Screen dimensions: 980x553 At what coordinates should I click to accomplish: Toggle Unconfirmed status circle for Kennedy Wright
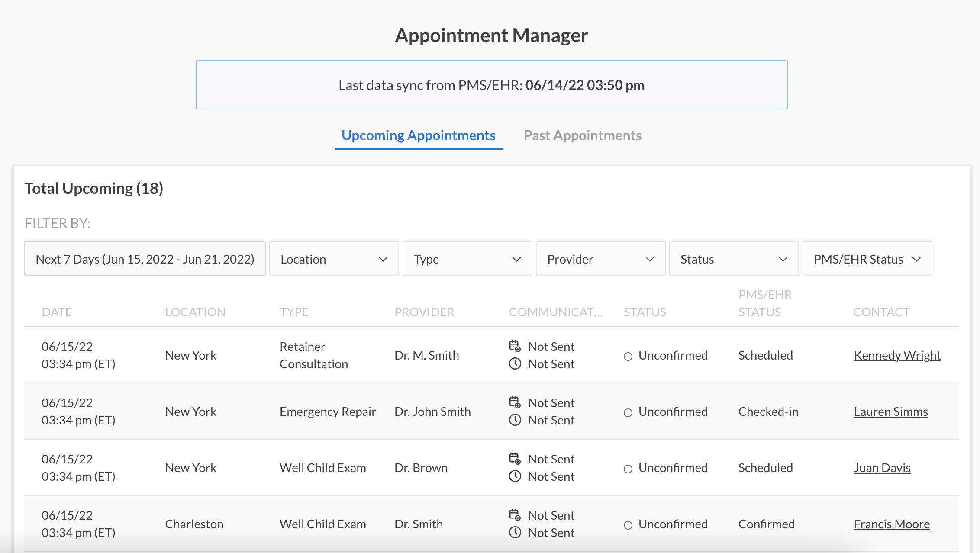click(x=628, y=357)
